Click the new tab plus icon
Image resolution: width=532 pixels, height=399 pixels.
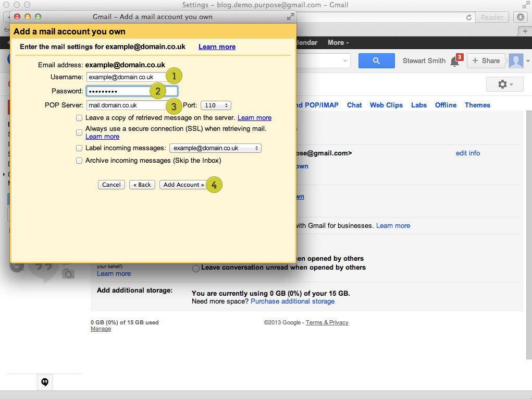(x=525, y=31)
